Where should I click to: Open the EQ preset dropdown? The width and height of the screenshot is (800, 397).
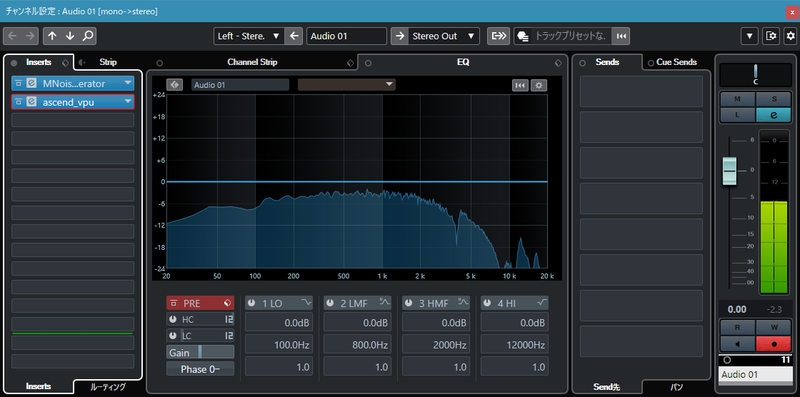pyautogui.click(x=346, y=85)
